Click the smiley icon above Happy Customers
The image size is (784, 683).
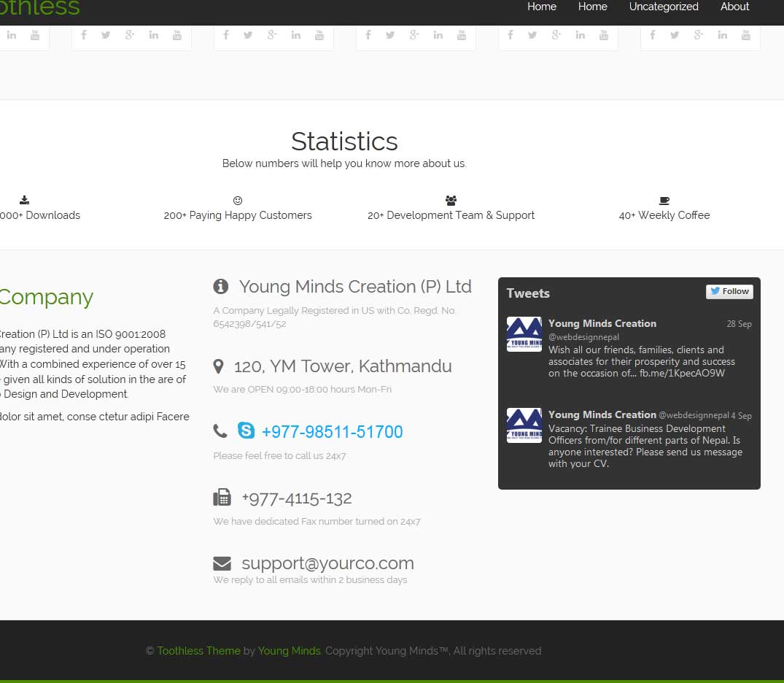238,201
